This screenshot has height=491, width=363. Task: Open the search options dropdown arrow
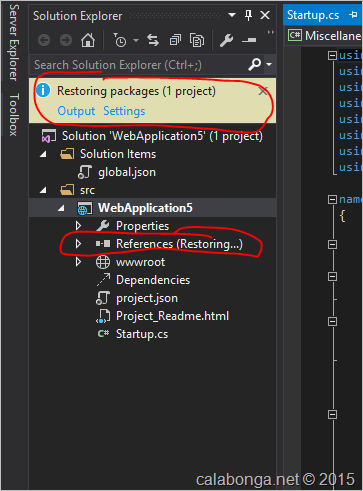269,64
